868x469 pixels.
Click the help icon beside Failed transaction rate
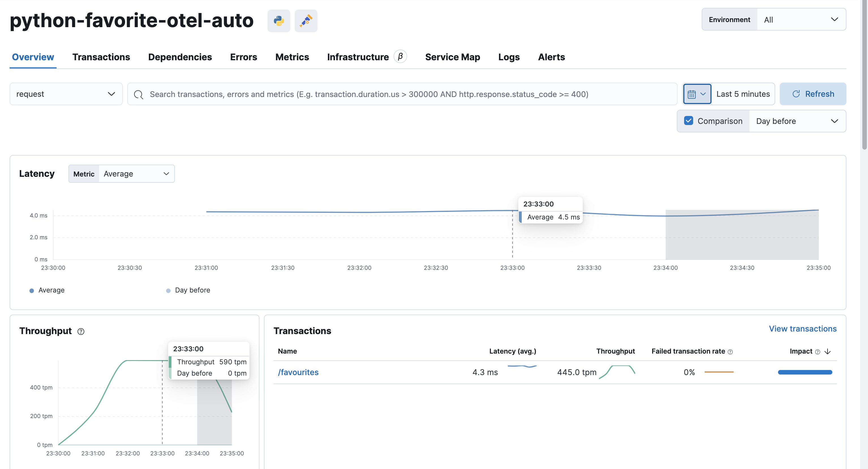point(731,351)
